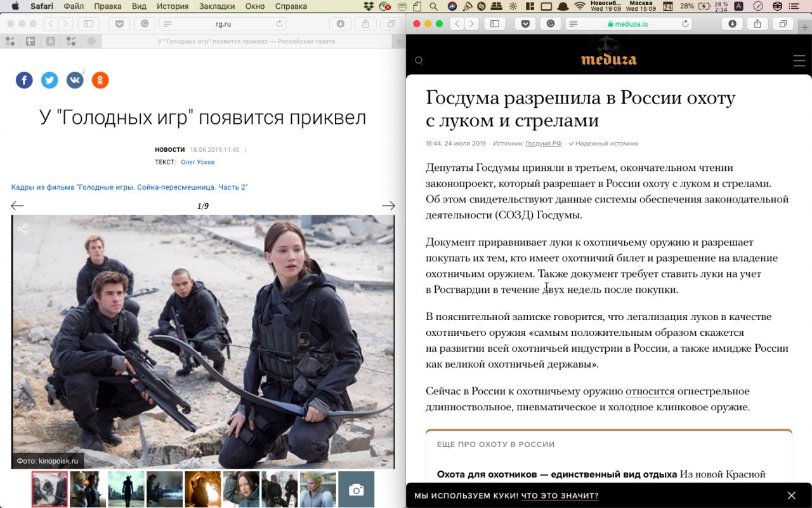Close the Meduza cookie notice

(791, 495)
